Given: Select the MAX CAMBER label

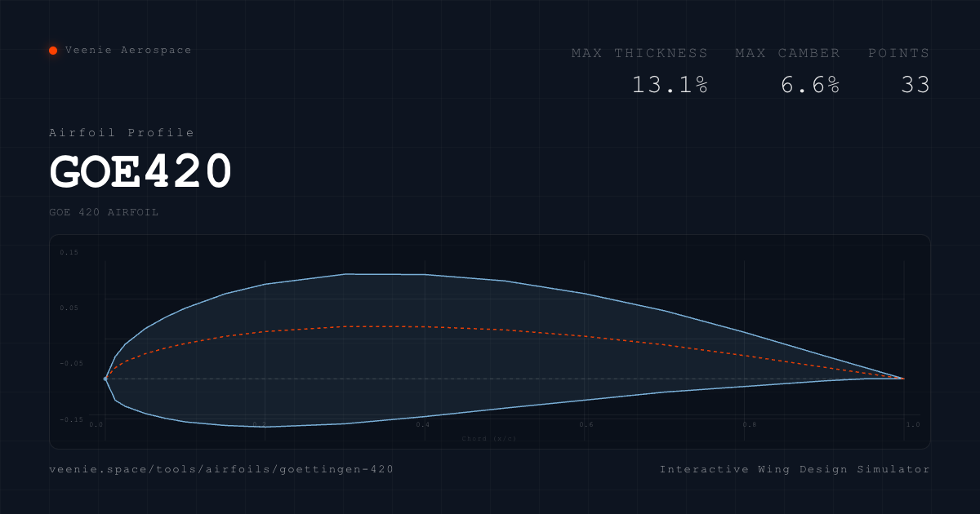Looking at the screenshot, I should (787, 53).
